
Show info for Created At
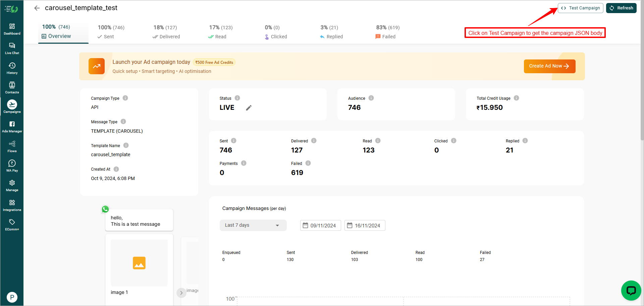116,169
